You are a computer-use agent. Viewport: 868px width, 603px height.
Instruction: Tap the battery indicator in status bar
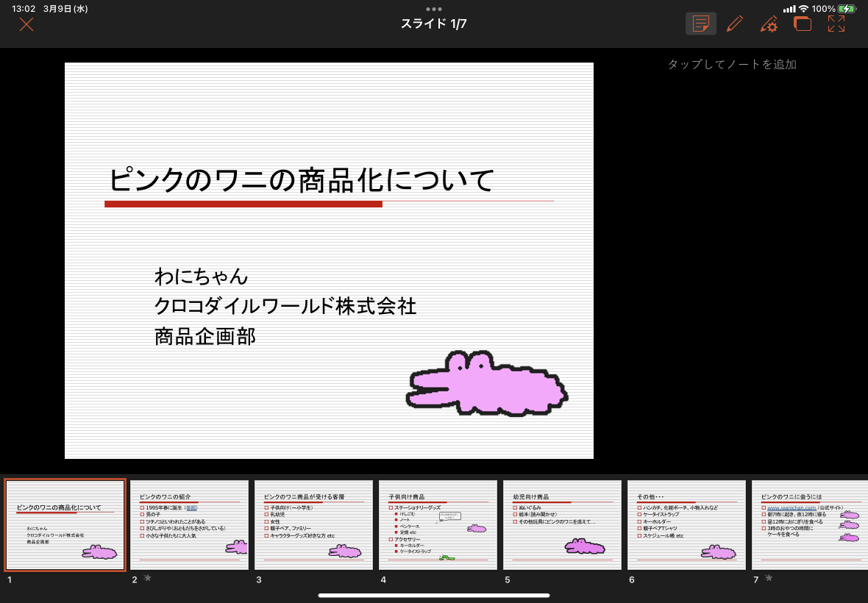click(847, 9)
